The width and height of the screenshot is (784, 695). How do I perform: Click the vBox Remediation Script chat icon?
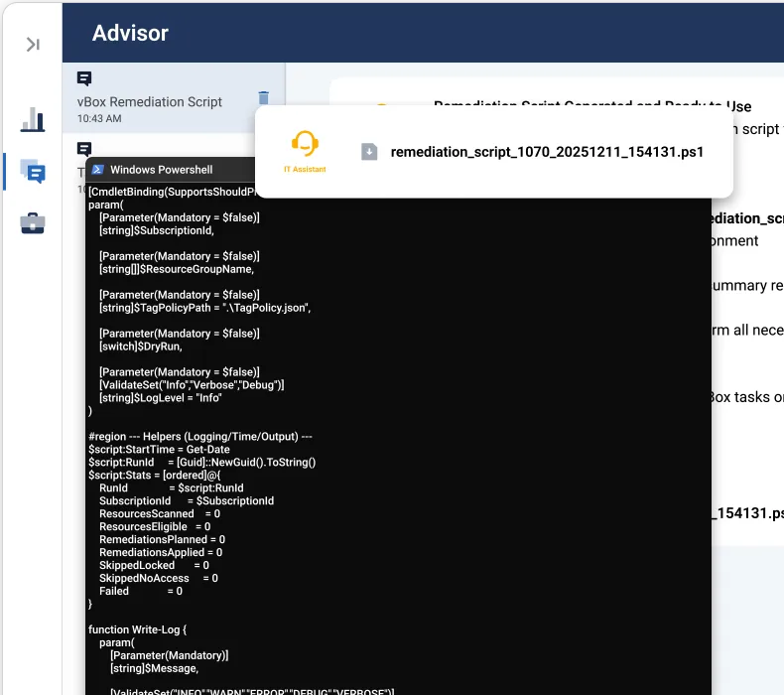[84, 78]
